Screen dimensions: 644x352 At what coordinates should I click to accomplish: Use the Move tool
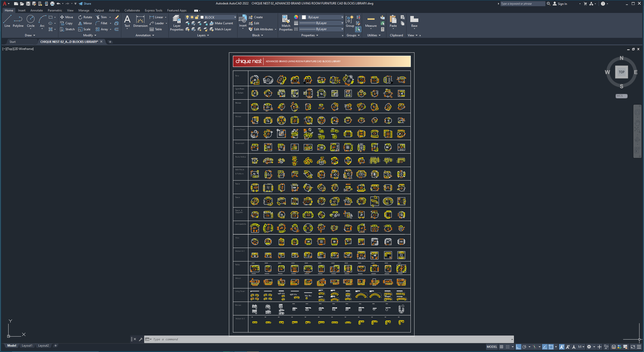coord(69,17)
